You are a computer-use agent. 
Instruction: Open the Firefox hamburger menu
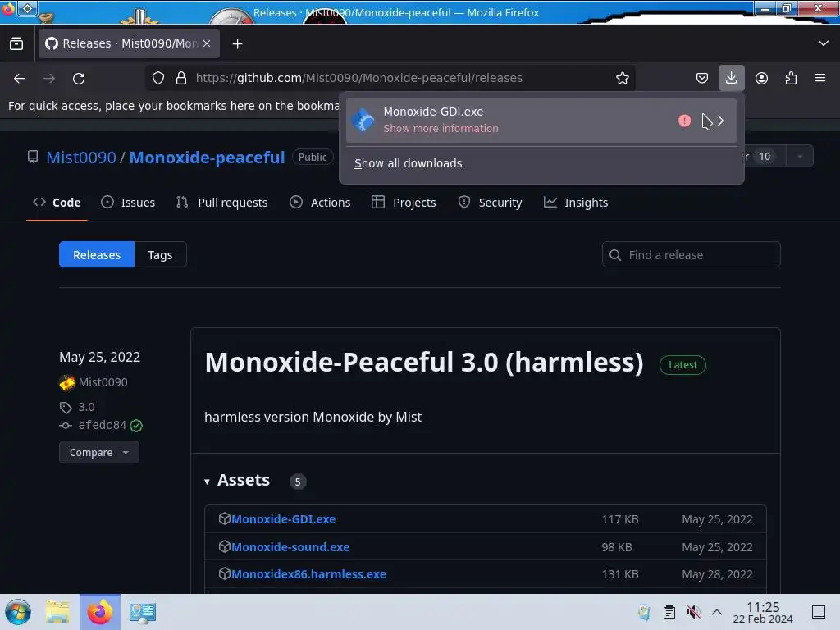tap(820, 78)
